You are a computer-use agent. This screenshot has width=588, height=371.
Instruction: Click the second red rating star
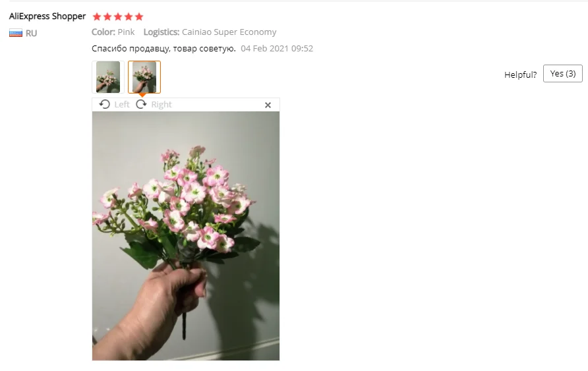tap(107, 16)
